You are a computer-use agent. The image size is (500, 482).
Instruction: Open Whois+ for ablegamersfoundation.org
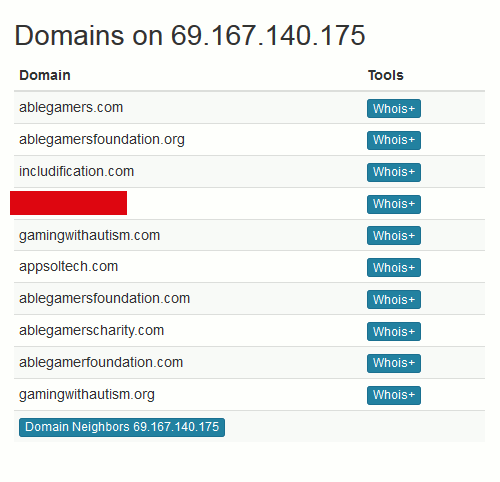coord(394,140)
